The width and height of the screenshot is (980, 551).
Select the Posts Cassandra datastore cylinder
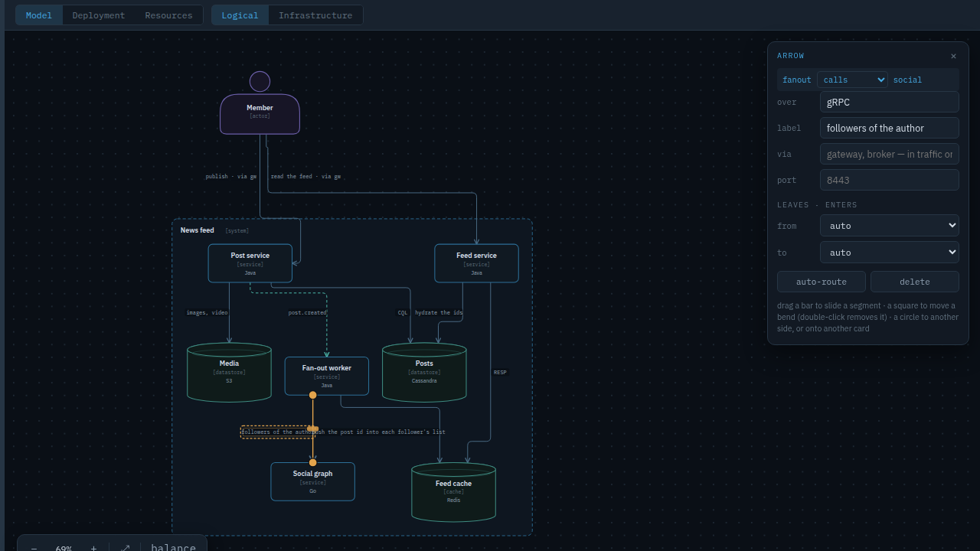(424, 373)
